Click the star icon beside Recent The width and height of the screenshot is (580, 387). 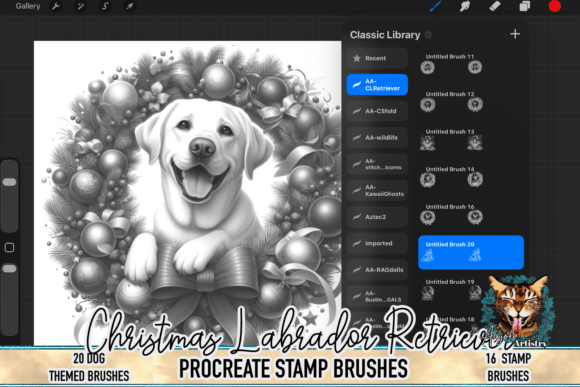[x=357, y=58]
